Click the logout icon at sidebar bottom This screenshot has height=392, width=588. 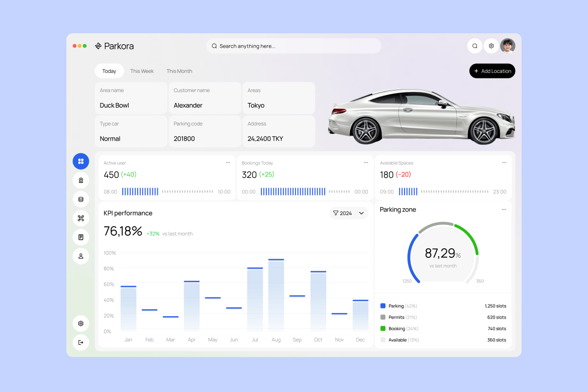81,342
